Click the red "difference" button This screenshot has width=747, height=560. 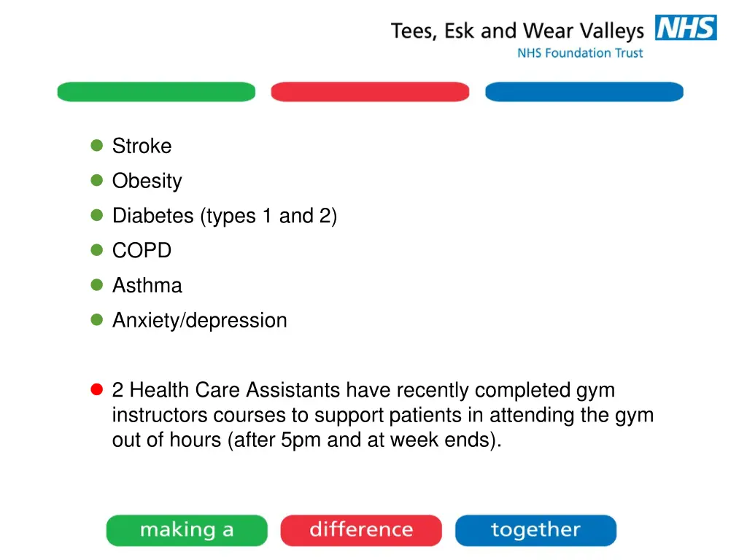[x=361, y=530]
